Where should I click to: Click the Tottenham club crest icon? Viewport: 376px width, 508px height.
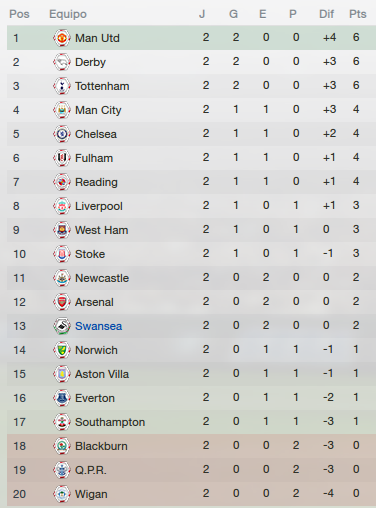point(62,86)
